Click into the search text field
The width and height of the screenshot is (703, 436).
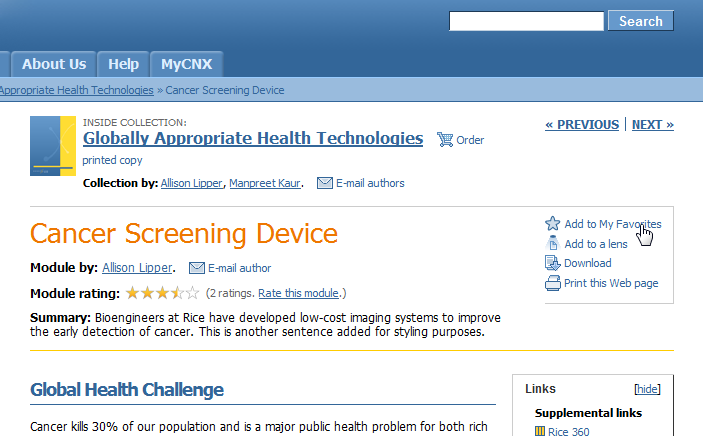[x=526, y=21]
